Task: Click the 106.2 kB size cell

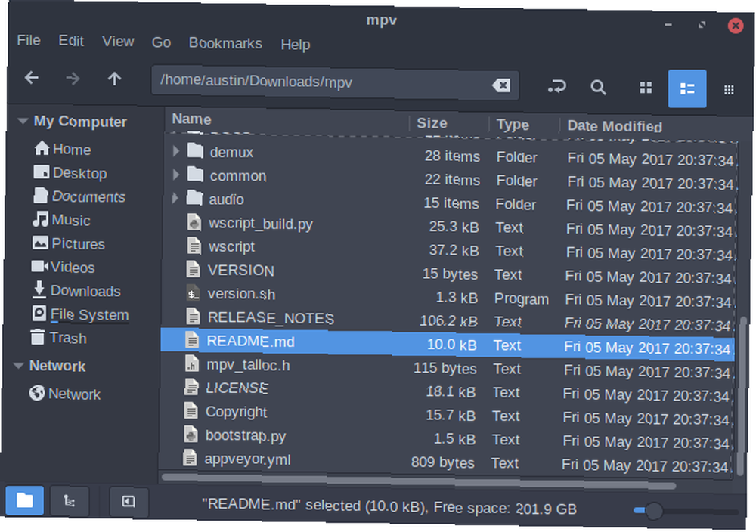Action: 448,321
